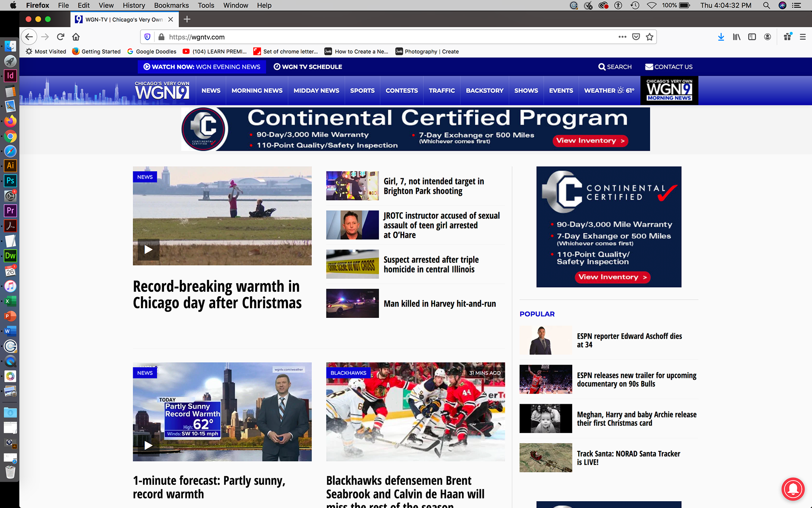
Task: Click Meghan, Harry Christmas card thumbnail
Action: click(x=546, y=418)
